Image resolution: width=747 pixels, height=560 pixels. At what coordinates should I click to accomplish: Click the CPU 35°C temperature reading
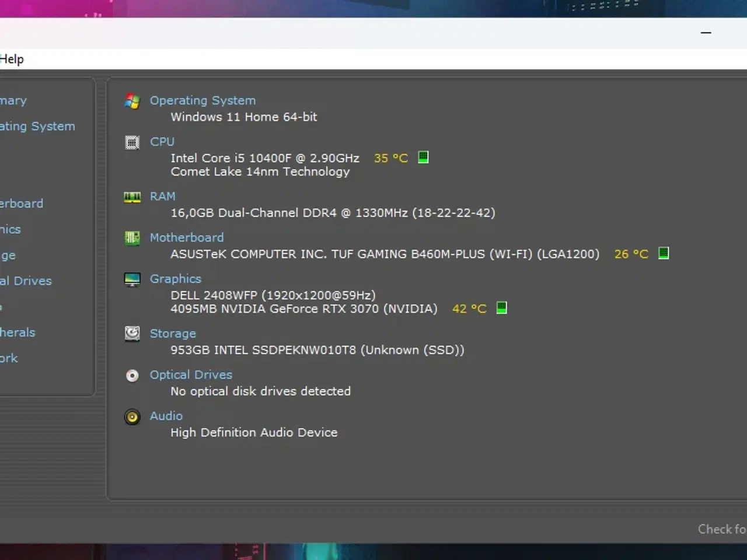390,157
